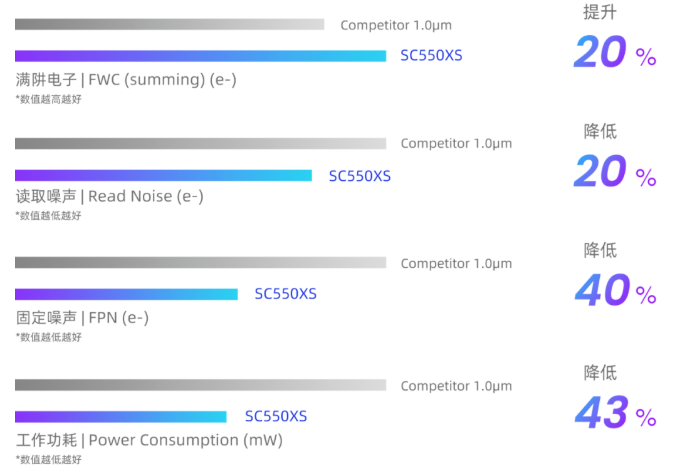Click the SC550XS label next to FWC bar
678x471 pixels.
431,56
